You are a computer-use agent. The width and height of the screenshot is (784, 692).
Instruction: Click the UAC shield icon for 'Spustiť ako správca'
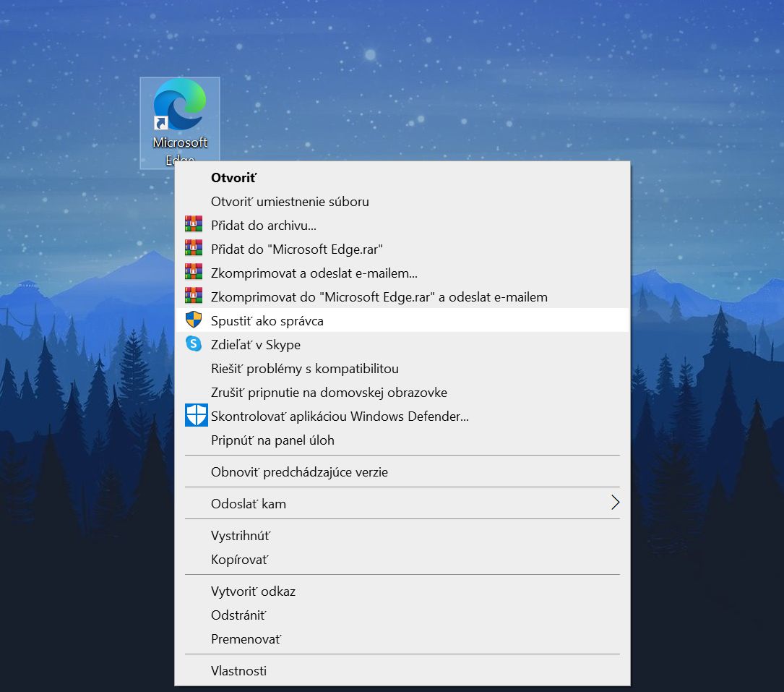tap(194, 320)
